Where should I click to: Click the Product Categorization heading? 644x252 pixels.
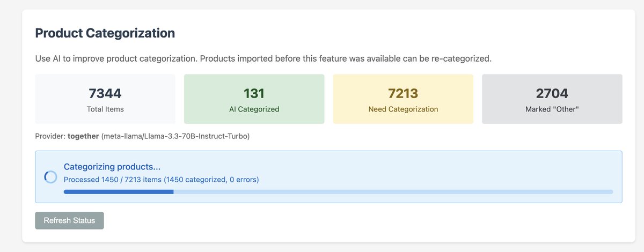(x=105, y=33)
